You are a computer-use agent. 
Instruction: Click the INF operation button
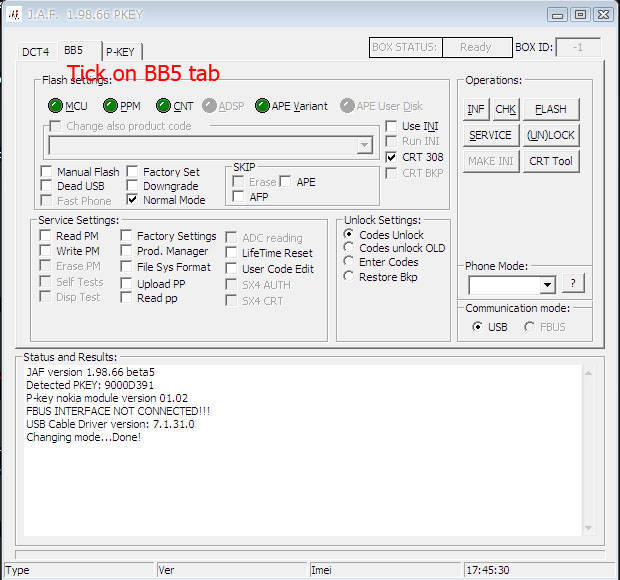pos(476,109)
